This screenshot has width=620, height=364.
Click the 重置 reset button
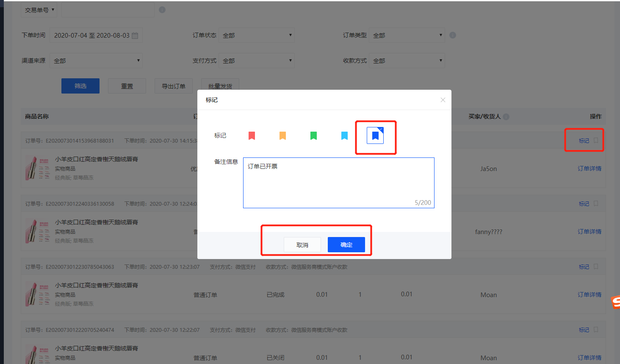point(127,86)
